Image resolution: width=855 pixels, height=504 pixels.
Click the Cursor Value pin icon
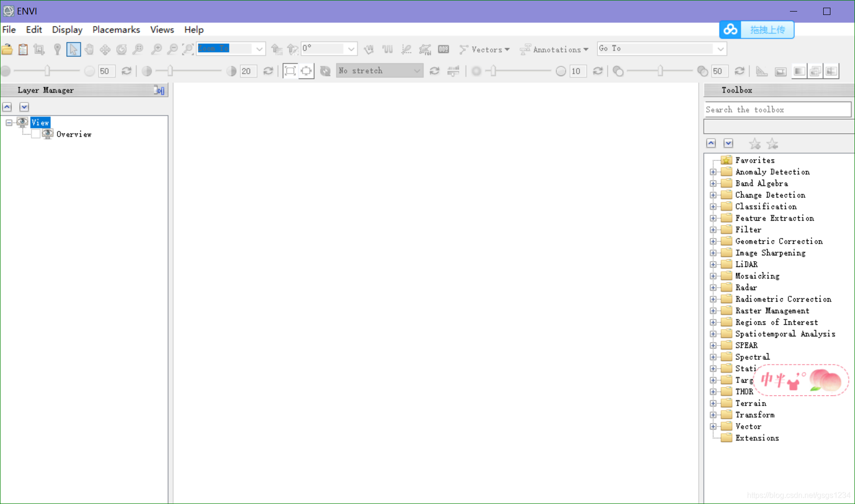pyautogui.click(x=57, y=49)
